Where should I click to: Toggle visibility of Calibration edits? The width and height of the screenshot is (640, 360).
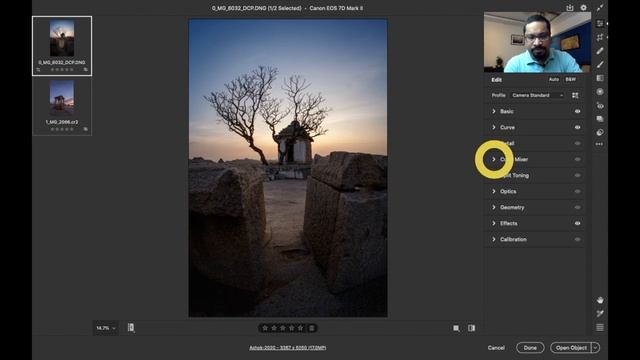(578, 239)
